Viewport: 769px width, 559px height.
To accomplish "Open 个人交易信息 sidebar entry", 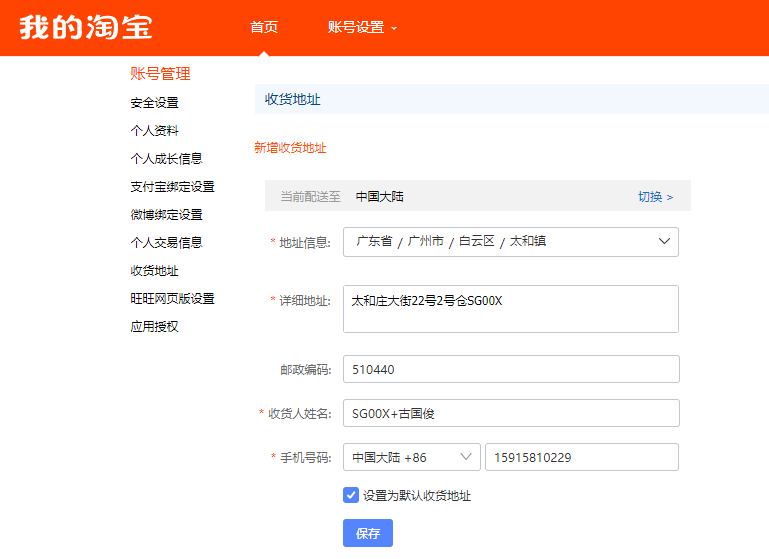I will pos(166,242).
